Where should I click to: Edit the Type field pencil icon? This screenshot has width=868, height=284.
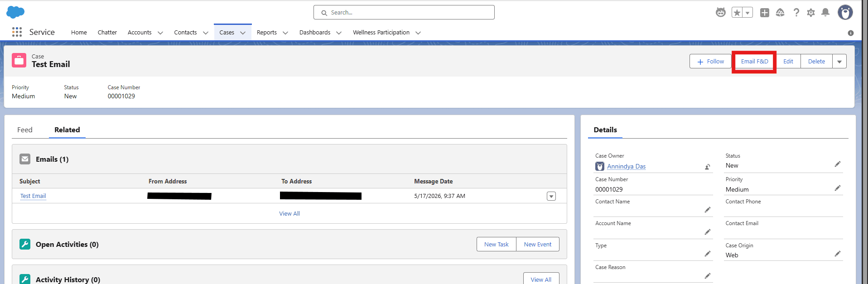tap(708, 254)
